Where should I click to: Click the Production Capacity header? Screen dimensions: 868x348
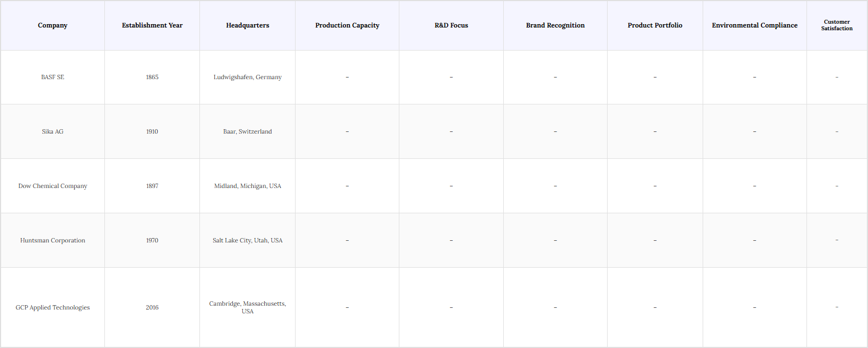click(347, 25)
